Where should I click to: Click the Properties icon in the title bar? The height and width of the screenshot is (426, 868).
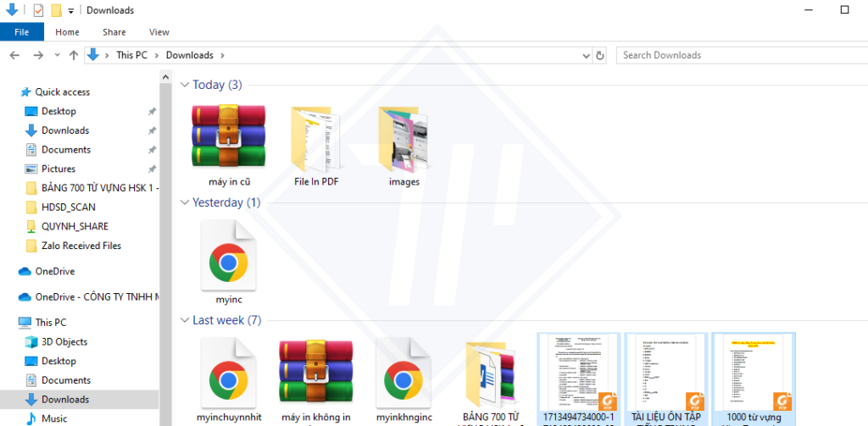pyautogui.click(x=38, y=10)
